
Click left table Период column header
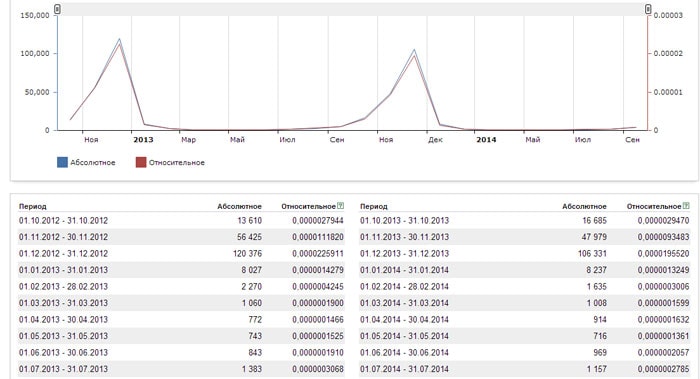[33, 206]
